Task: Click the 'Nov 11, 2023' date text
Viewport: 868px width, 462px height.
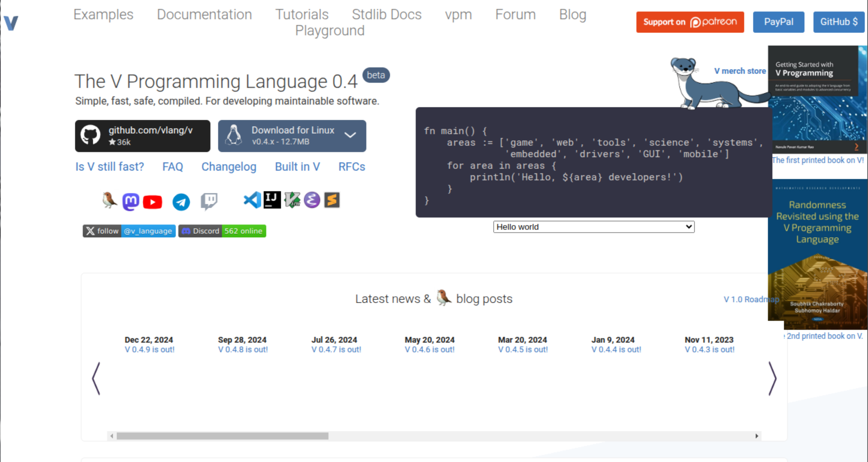Action: pos(709,340)
